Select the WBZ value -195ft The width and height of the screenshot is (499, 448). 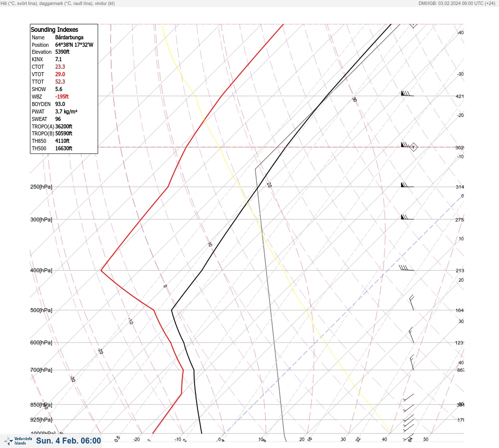click(x=62, y=97)
